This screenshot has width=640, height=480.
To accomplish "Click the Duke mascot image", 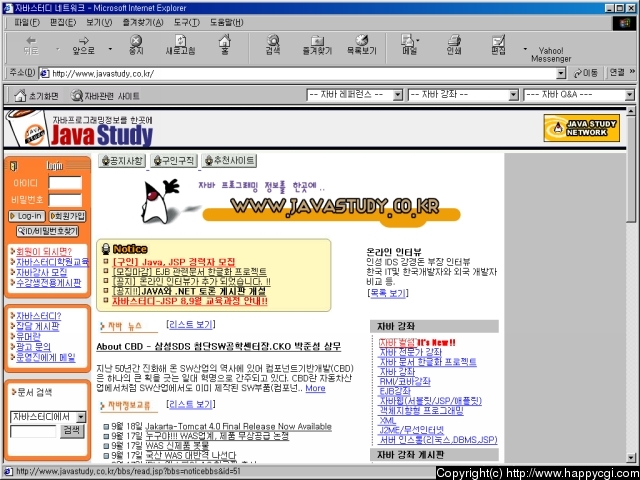I will [159, 201].
